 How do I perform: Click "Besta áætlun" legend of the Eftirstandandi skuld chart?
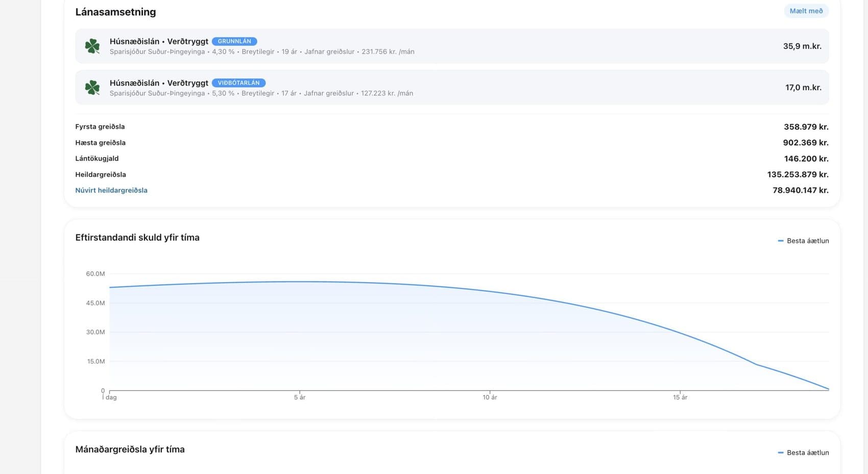point(808,241)
